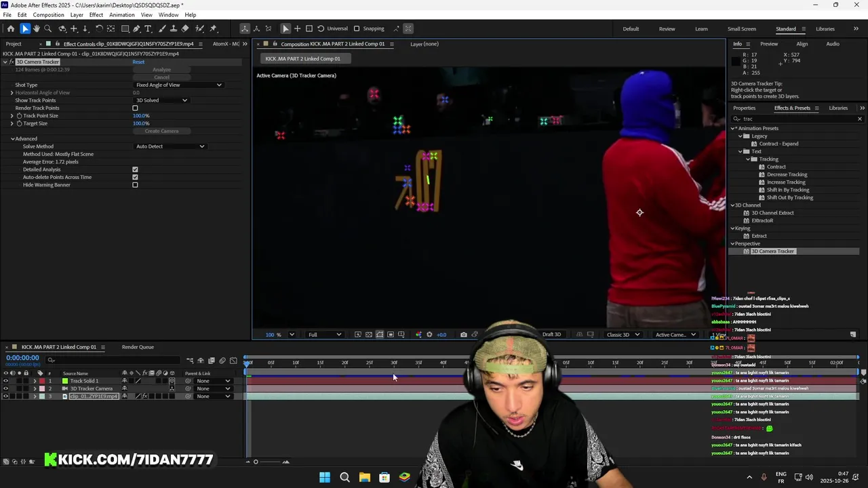Click Reset on 3D Camera Tracker
Image resolution: width=868 pixels, height=488 pixels.
click(x=138, y=62)
